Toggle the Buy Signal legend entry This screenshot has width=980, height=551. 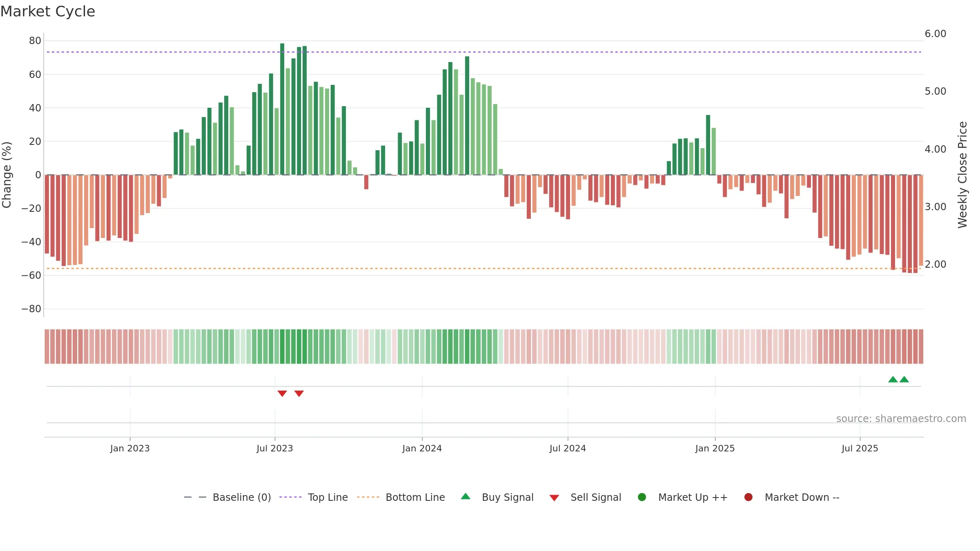[497, 497]
